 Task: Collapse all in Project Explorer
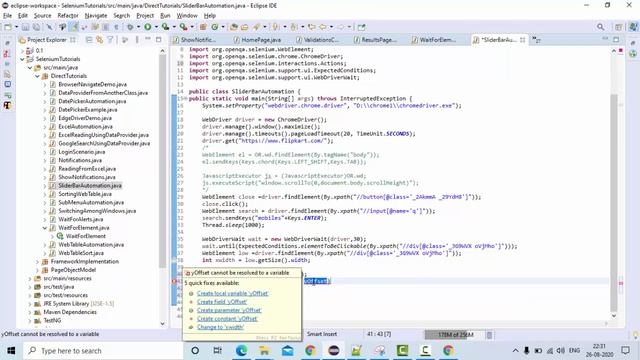(x=89, y=40)
